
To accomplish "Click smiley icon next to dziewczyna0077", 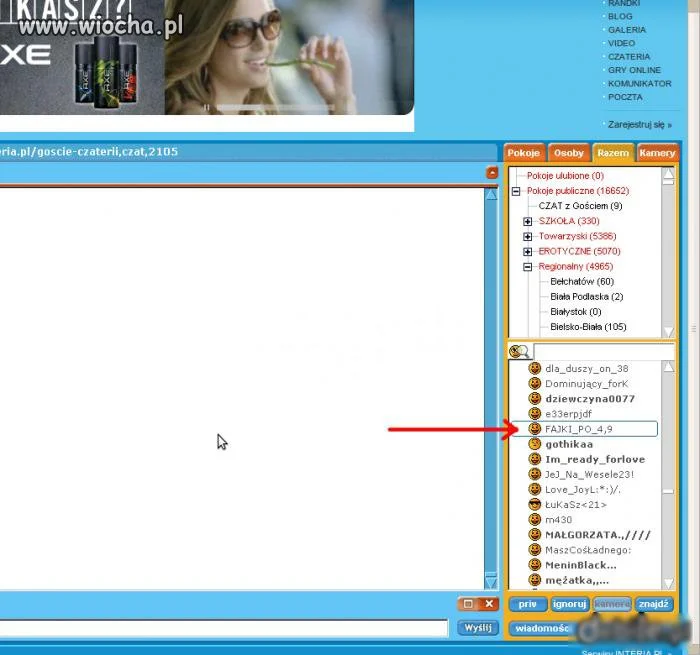I will 534,399.
